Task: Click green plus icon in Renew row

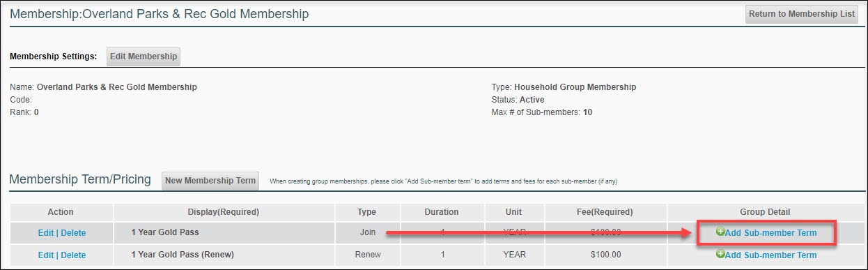Action: [x=720, y=255]
